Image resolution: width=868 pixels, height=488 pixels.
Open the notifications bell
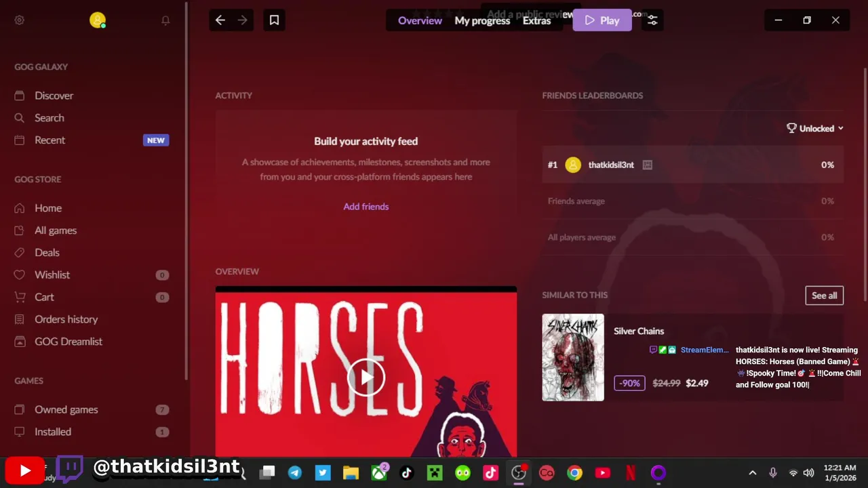(x=165, y=20)
